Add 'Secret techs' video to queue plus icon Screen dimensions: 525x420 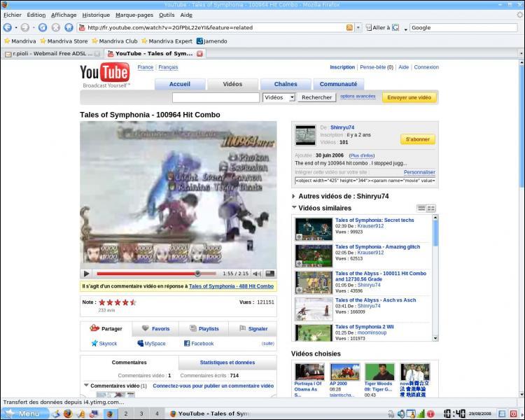pyautogui.click(x=299, y=237)
